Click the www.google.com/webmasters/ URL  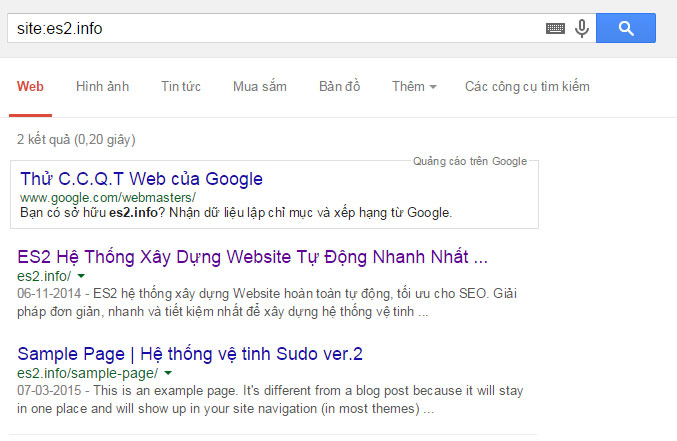coord(108,198)
